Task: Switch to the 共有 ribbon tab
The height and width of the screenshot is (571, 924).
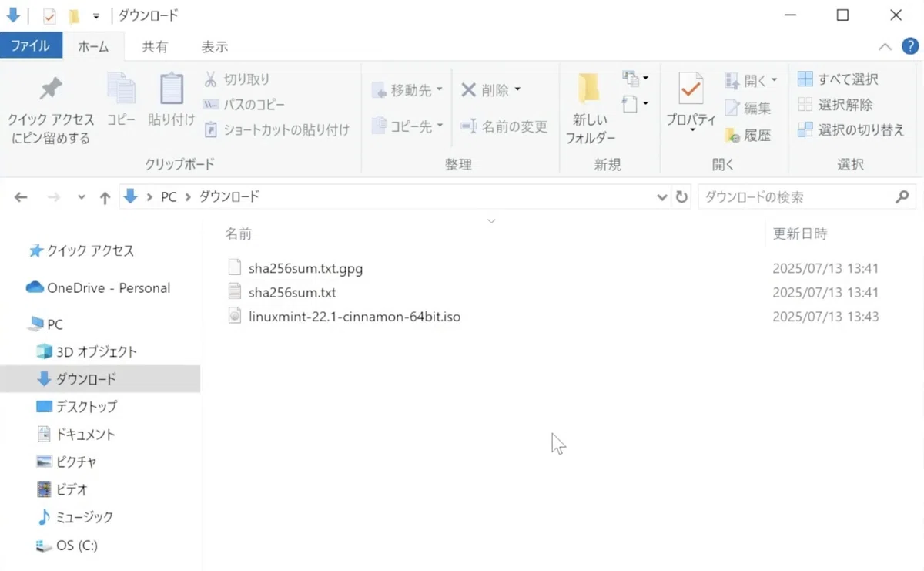Action: 155,46
